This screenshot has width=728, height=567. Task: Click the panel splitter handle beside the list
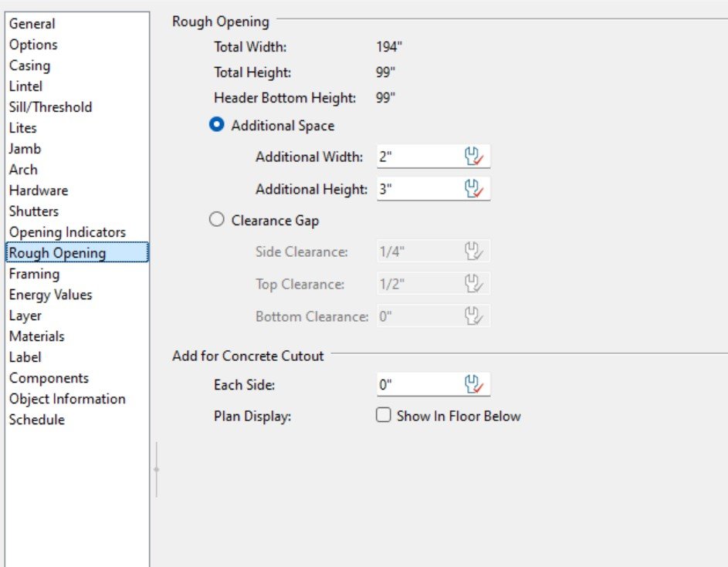156,469
